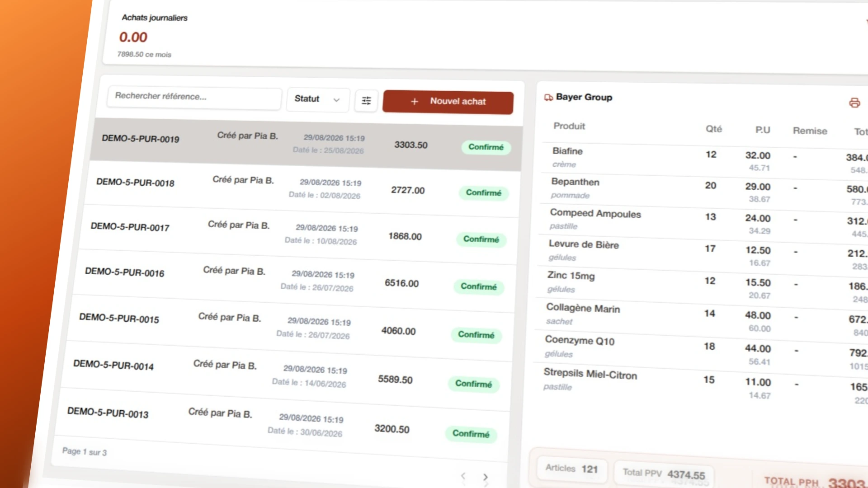Open purchase DEMO-5-PUR-0013
Image resolution: width=868 pixels, height=488 pixels.
pyautogui.click(x=282, y=425)
